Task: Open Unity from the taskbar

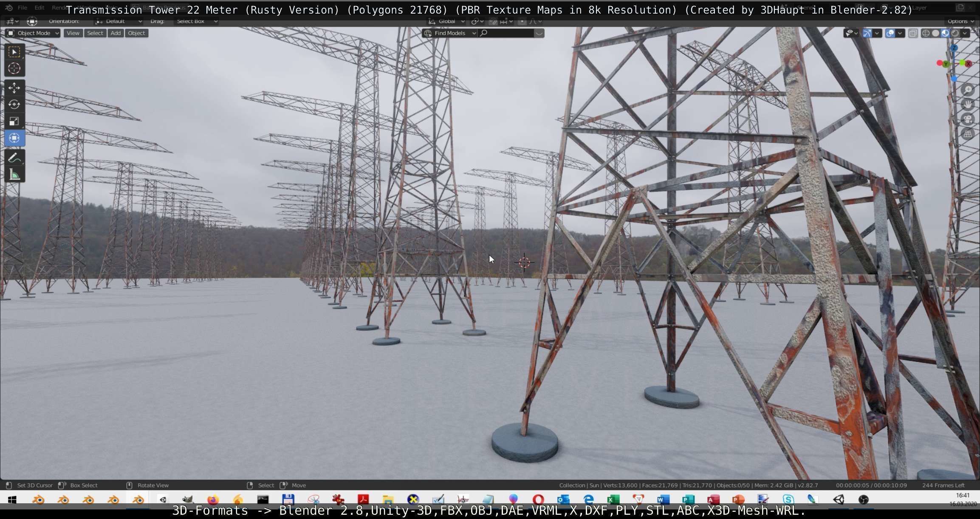Action: [838, 499]
